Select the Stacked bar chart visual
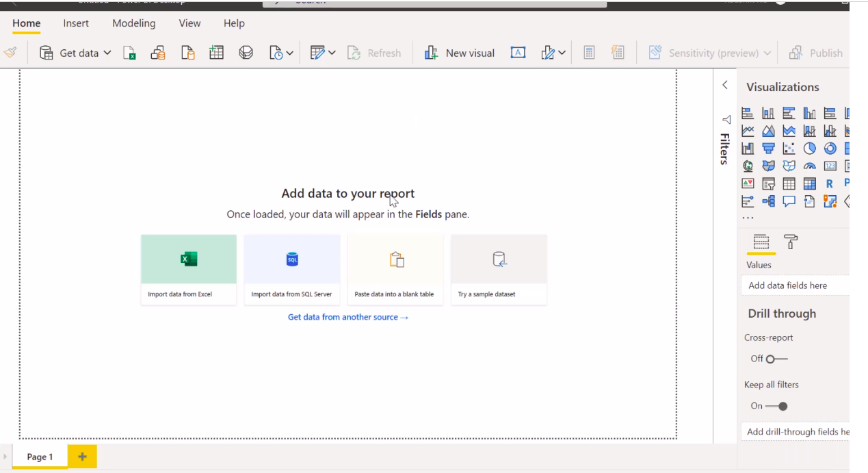Image resolution: width=868 pixels, height=473 pixels. click(748, 113)
